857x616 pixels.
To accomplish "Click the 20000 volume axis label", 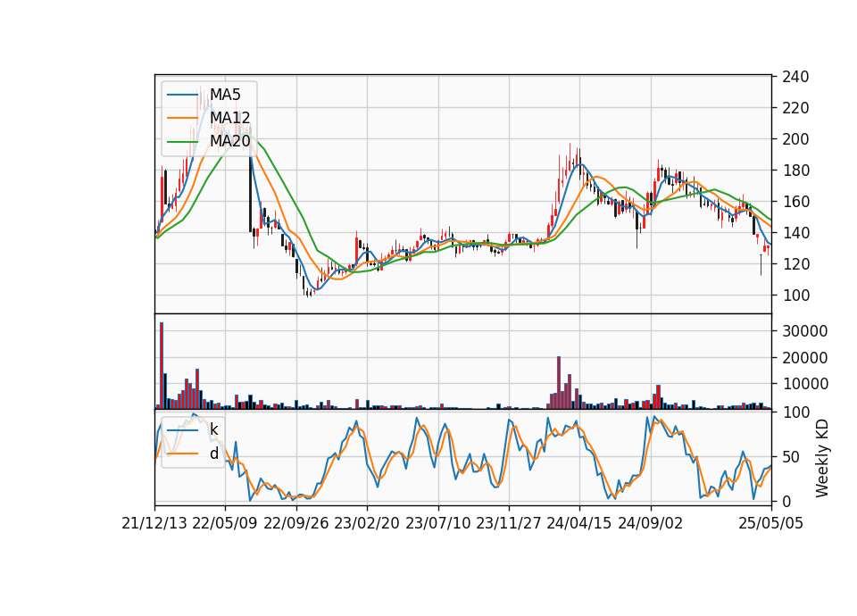I will pos(805,357).
